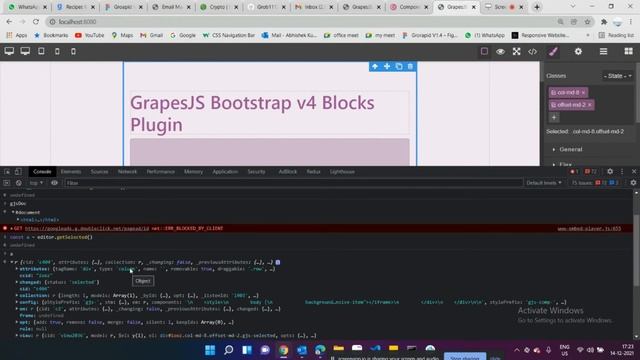Image resolution: width=640 pixels, height=360 pixels.
Task: Click the browser reload page button
Action: pos(36,22)
